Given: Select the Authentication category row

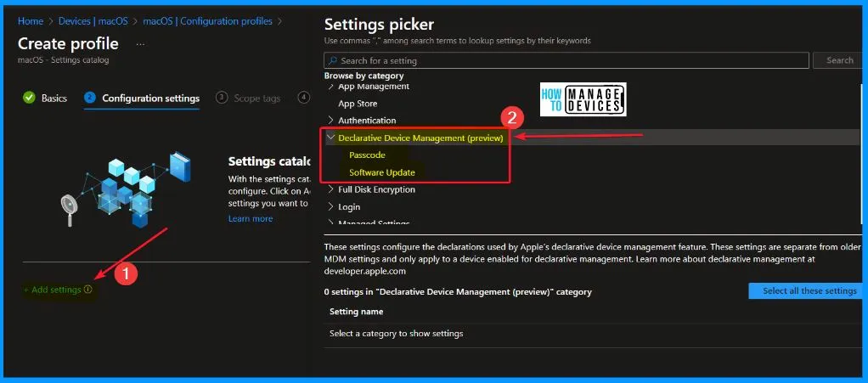Looking at the screenshot, I should click(367, 120).
